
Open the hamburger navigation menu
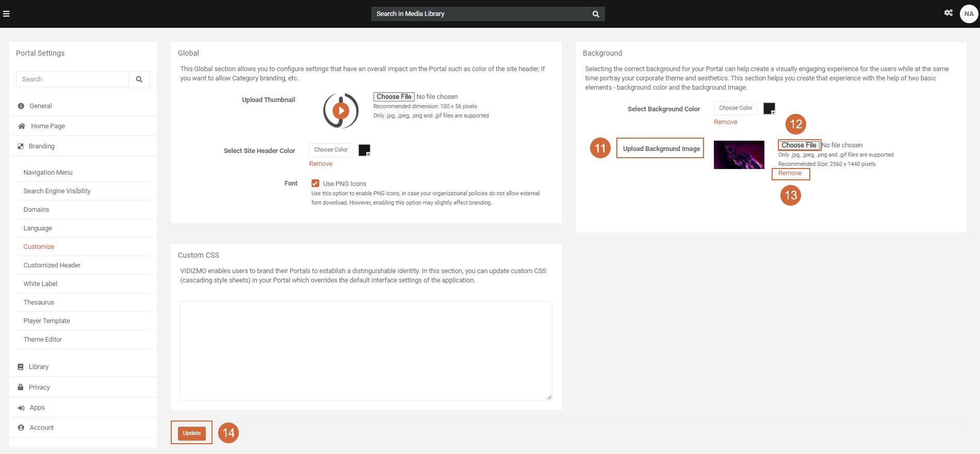tap(7, 14)
